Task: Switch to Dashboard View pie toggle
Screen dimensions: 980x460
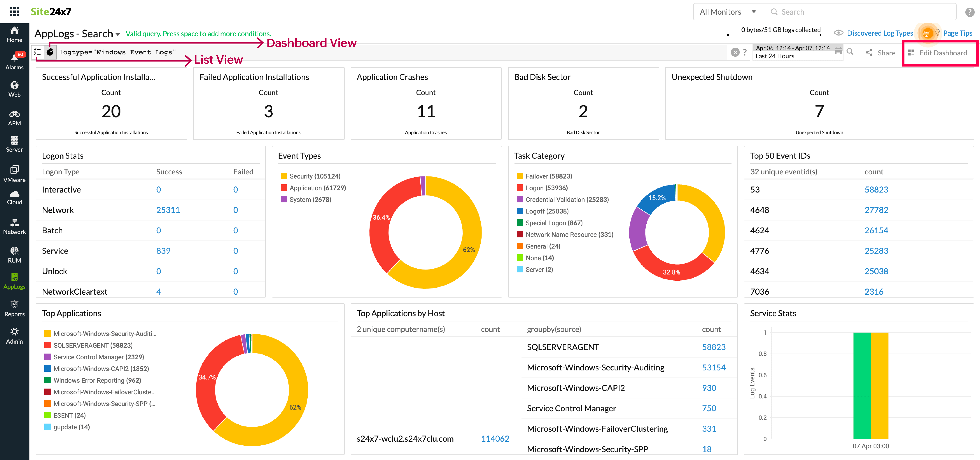Action: click(50, 52)
